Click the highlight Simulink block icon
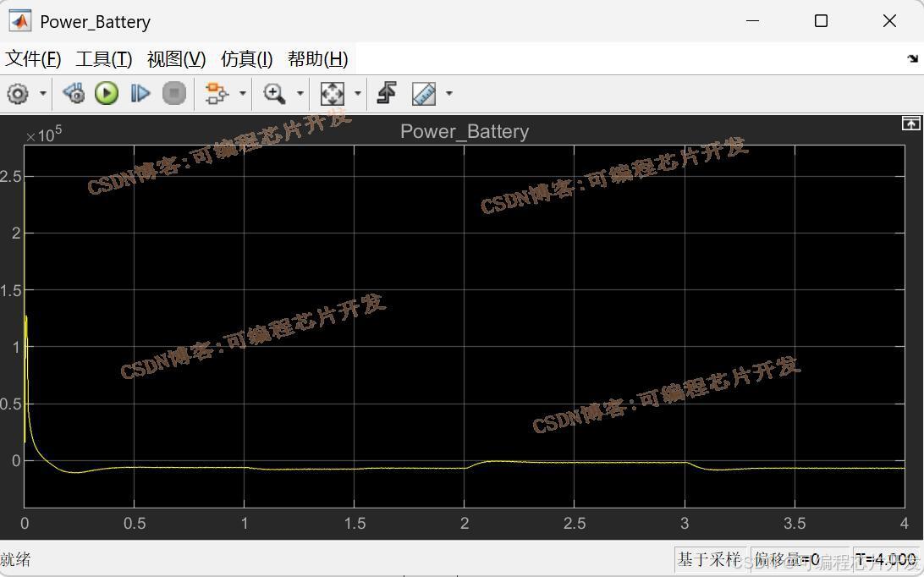This screenshot has height=577, width=924. coord(217,93)
